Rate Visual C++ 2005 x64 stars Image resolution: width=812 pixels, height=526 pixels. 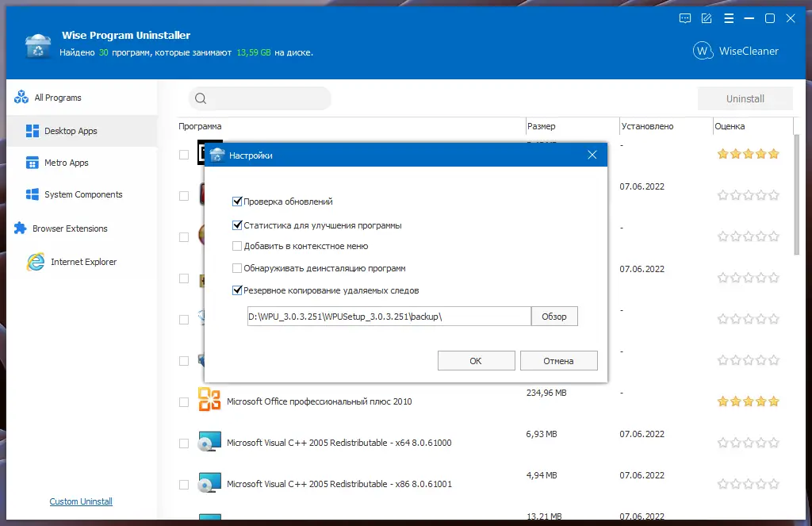click(x=749, y=443)
